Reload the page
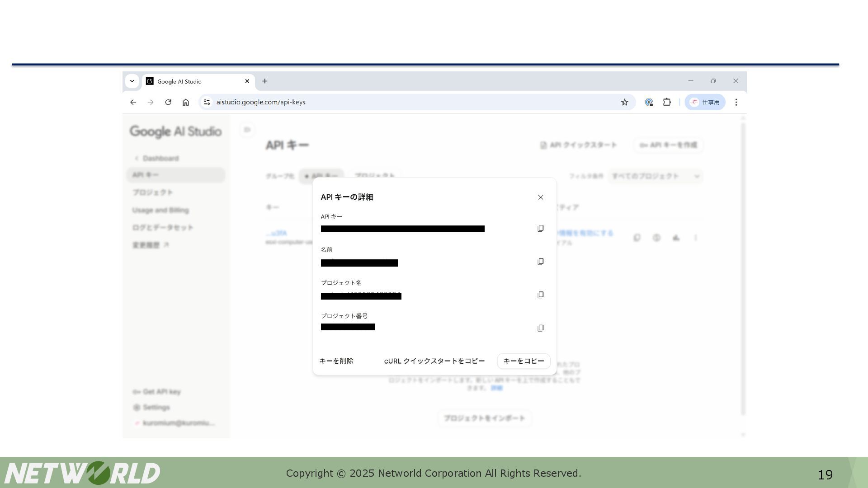868x488 pixels. click(x=168, y=103)
